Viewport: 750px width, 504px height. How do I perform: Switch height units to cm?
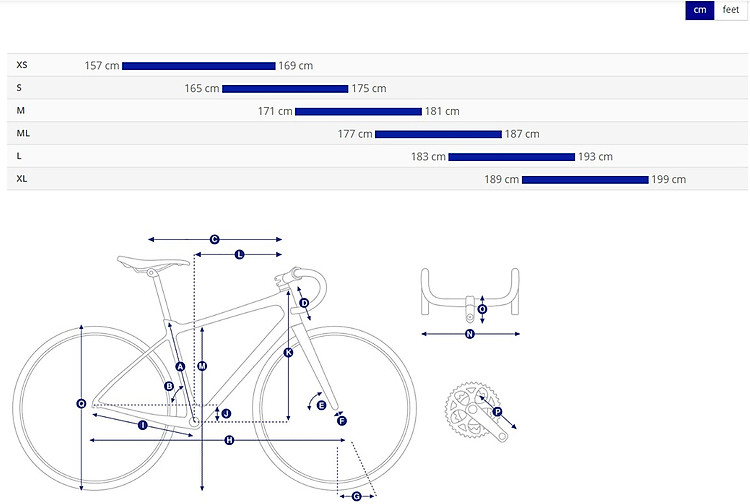(699, 10)
